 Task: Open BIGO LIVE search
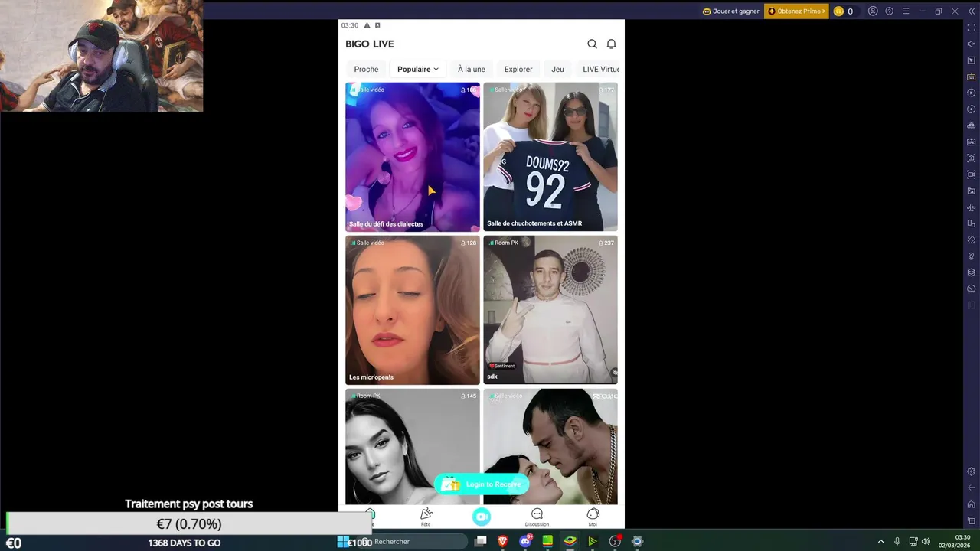tap(592, 44)
